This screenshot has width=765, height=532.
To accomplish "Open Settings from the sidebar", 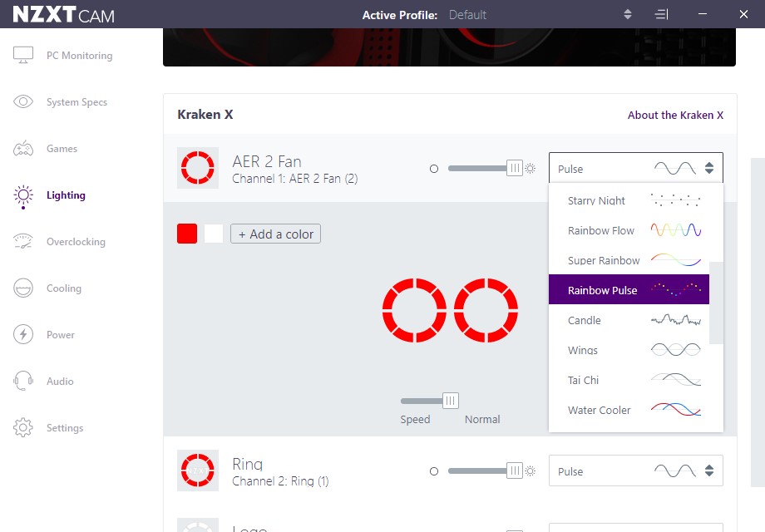I will [65, 428].
